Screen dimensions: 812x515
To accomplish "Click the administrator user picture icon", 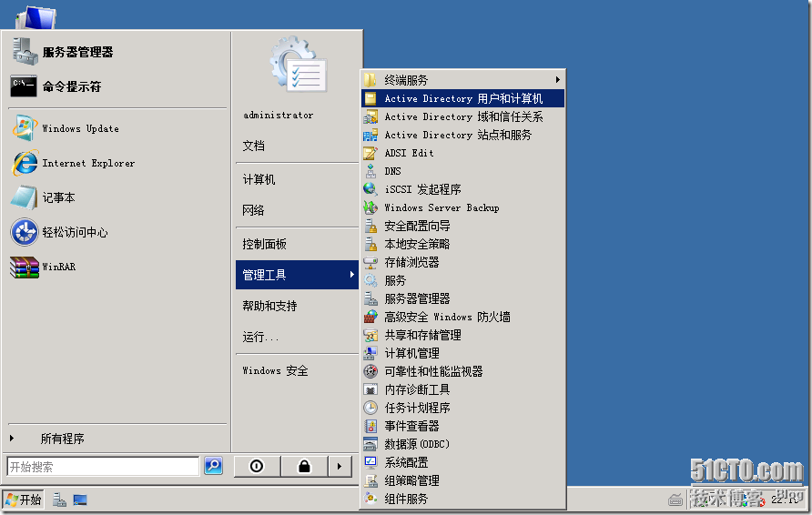I will (298, 65).
